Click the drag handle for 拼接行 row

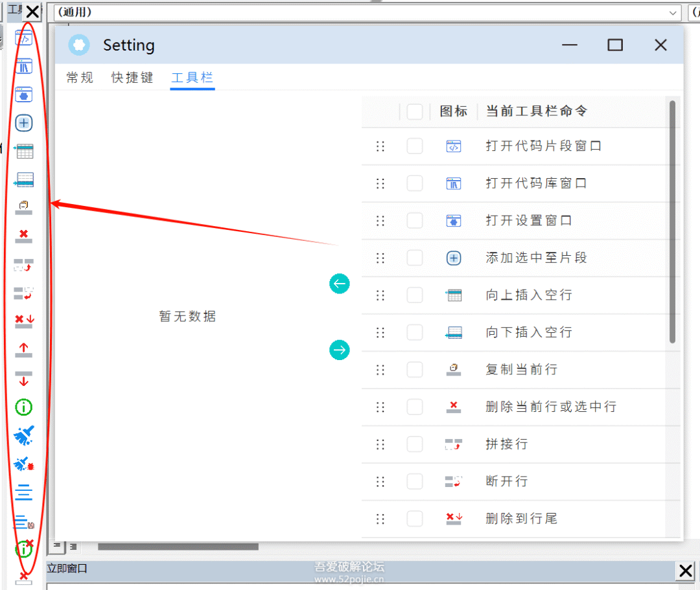380,444
